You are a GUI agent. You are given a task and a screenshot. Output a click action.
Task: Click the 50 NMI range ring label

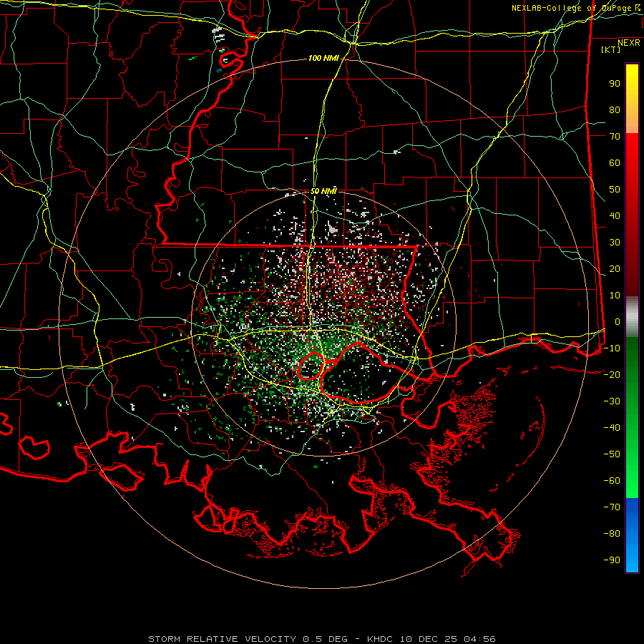pyautogui.click(x=323, y=191)
